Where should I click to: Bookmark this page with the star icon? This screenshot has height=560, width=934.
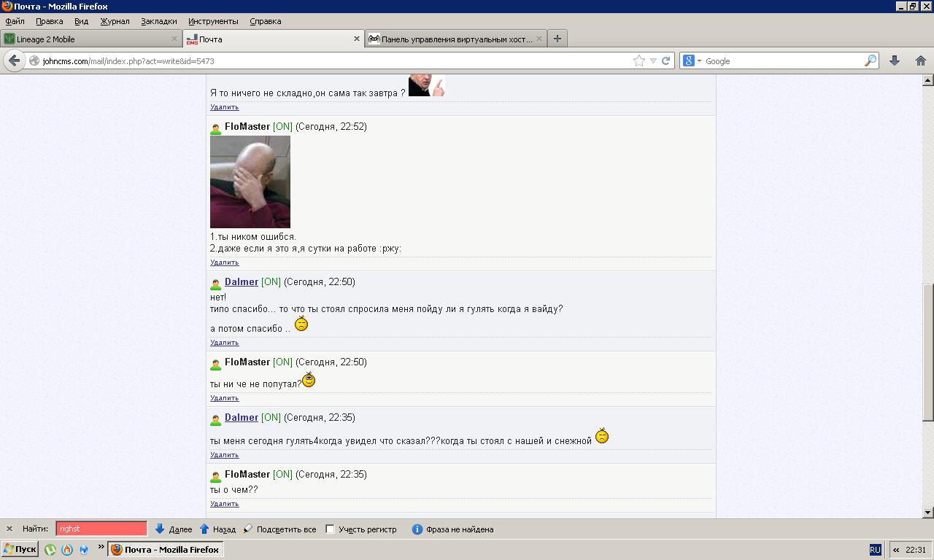pos(639,61)
